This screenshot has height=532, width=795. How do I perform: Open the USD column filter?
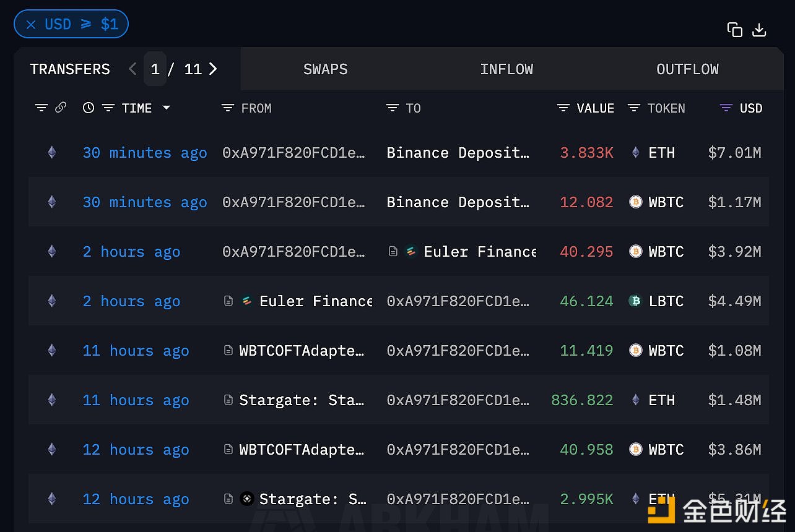pos(726,108)
